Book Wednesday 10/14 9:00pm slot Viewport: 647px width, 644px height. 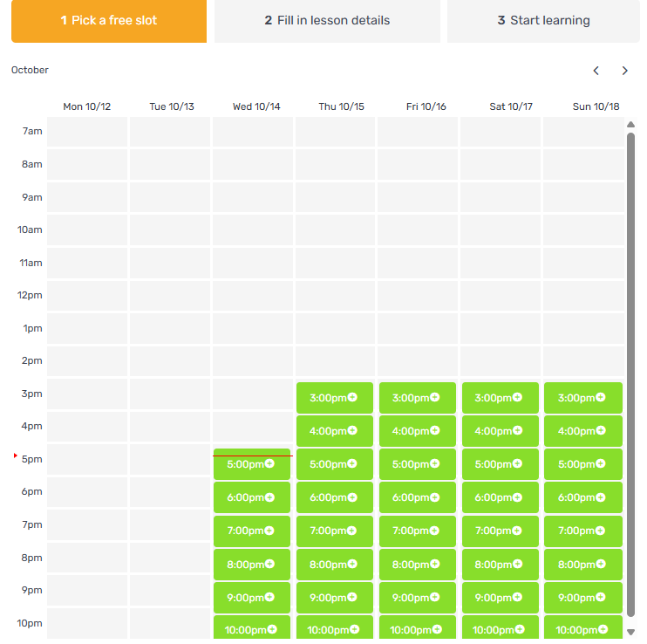click(252, 598)
